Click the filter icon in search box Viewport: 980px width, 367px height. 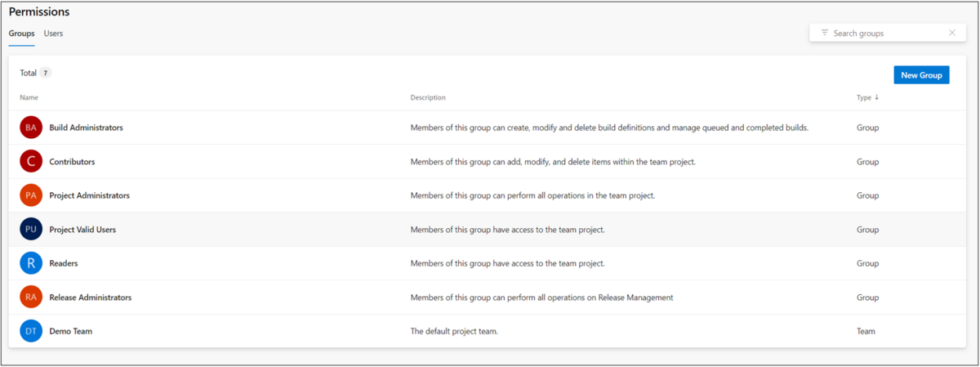click(x=825, y=34)
